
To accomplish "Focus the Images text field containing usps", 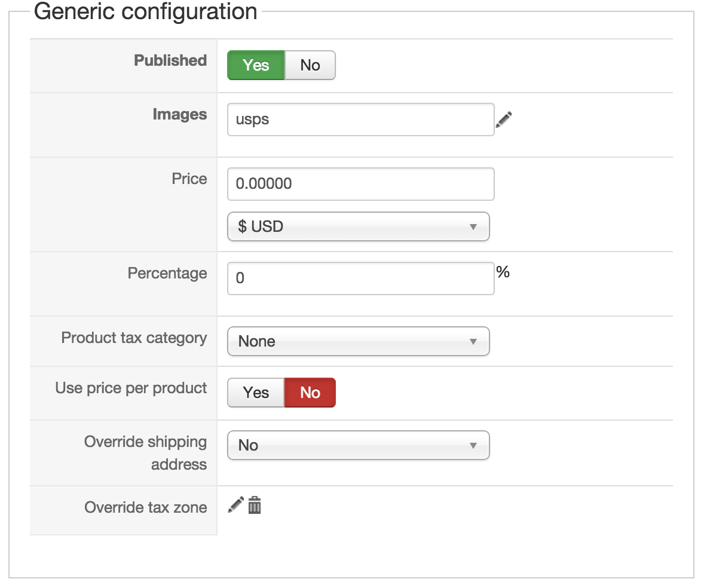I will [360, 120].
